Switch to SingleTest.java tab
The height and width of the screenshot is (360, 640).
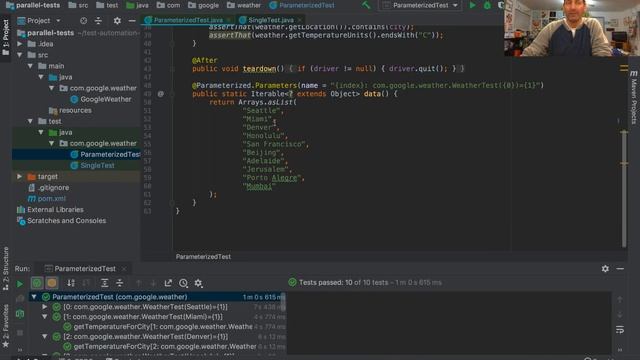(x=271, y=20)
